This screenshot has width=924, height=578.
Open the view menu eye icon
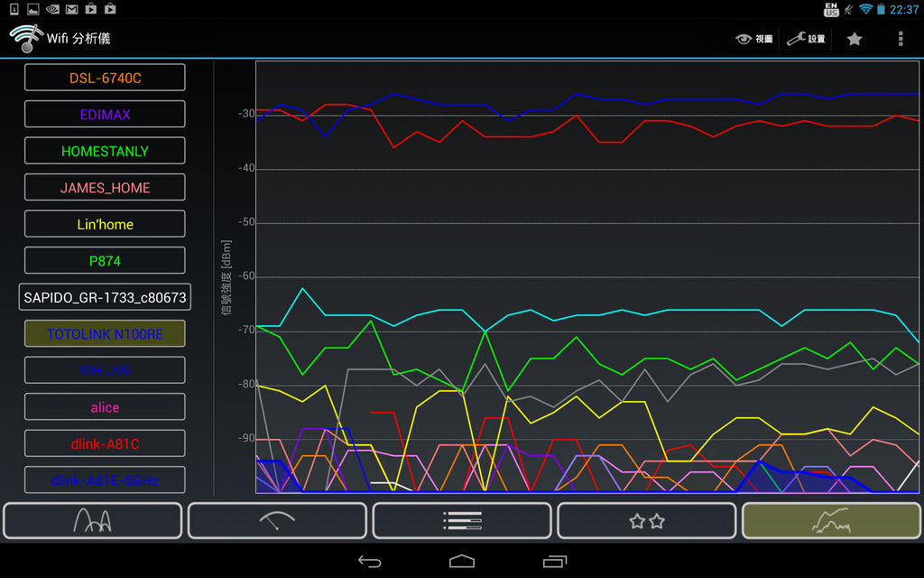pos(754,39)
